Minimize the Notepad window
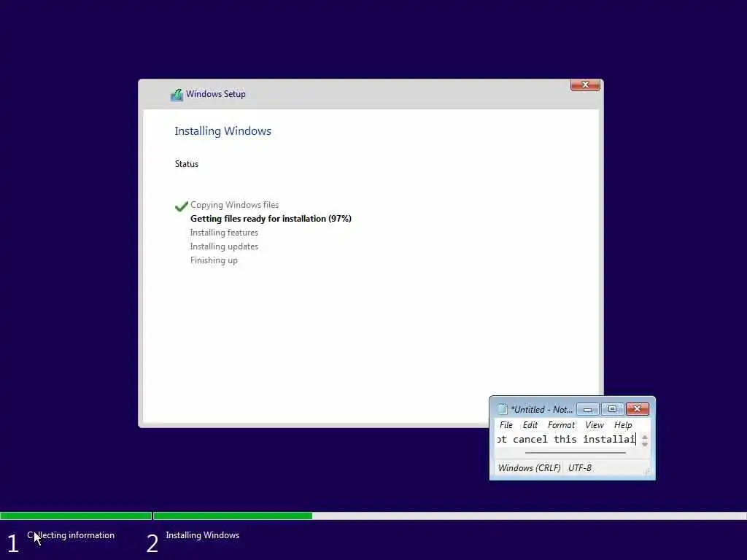This screenshot has width=747, height=560. [x=588, y=409]
